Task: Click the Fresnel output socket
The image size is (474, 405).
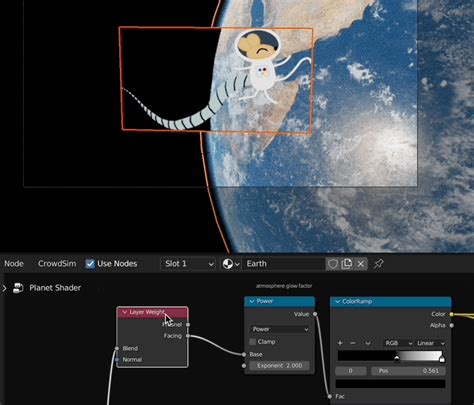Action: point(188,324)
